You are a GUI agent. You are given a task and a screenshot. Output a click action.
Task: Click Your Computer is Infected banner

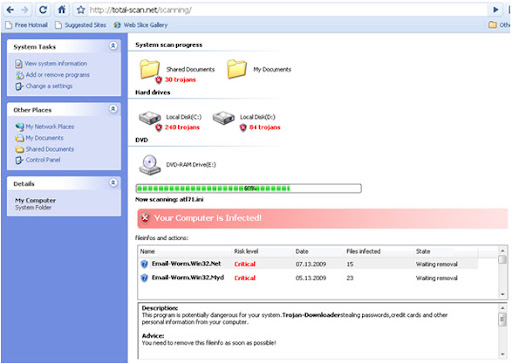[x=322, y=218]
